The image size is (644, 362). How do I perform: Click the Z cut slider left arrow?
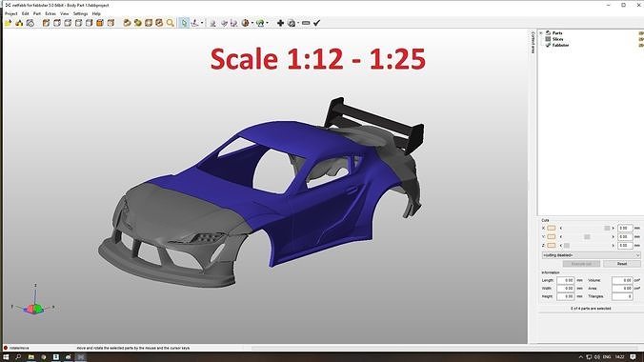point(561,246)
